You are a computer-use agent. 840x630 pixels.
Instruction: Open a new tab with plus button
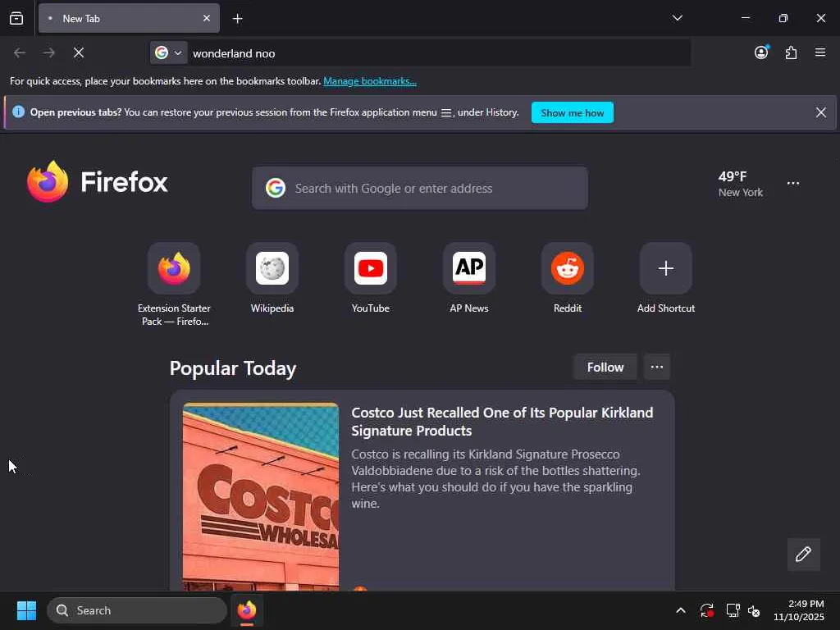pos(237,19)
